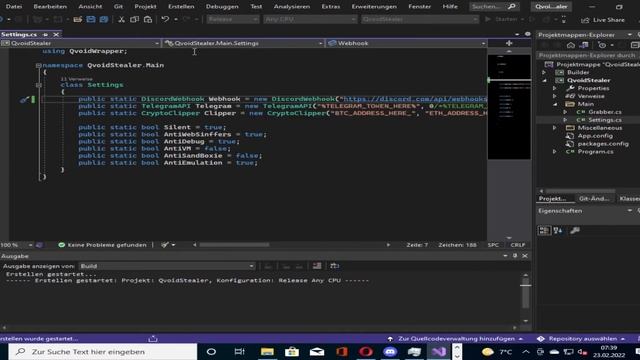
Task: Open Microsoft Store from the taskbar
Action: coord(292,351)
